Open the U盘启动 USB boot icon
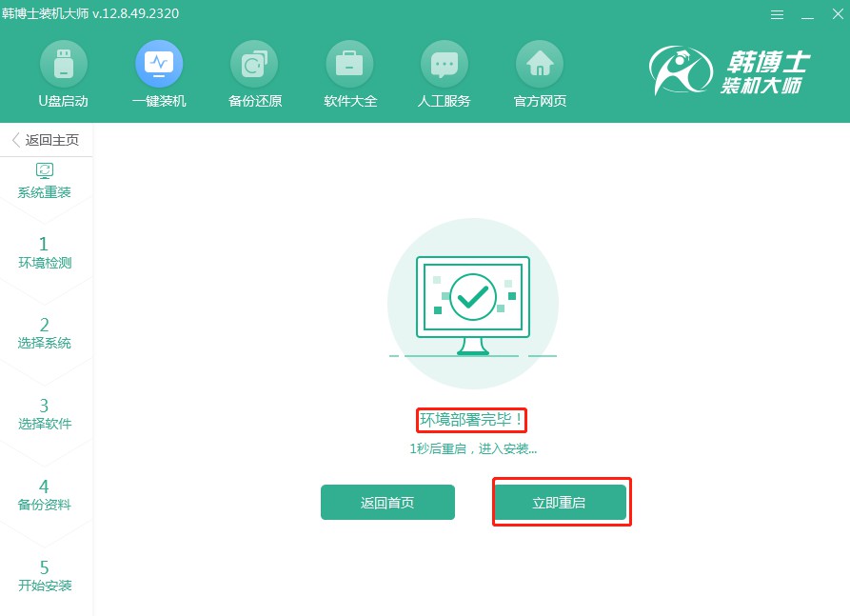This screenshot has height=616, width=850. (x=63, y=65)
